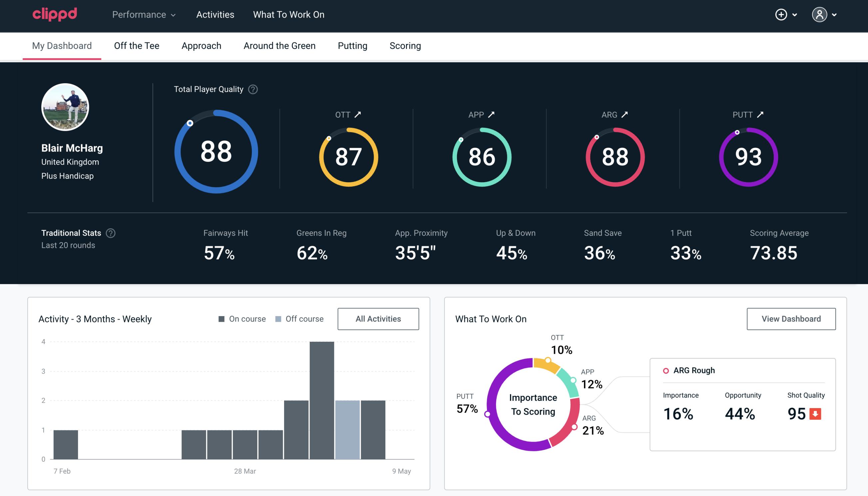This screenshot has width=868, height=496.
Task: Click the Total Player Quality help icon
Action: coord(252,89)
